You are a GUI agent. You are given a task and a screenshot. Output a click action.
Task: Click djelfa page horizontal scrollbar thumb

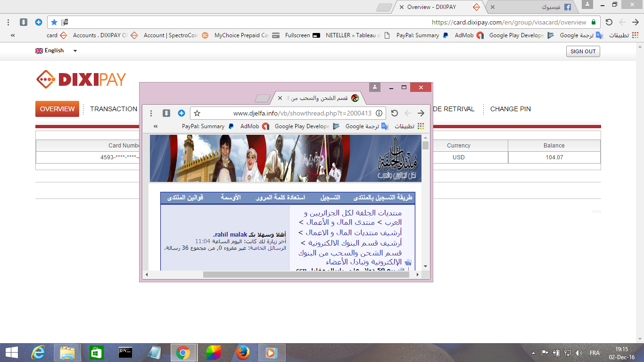(306, 274)
